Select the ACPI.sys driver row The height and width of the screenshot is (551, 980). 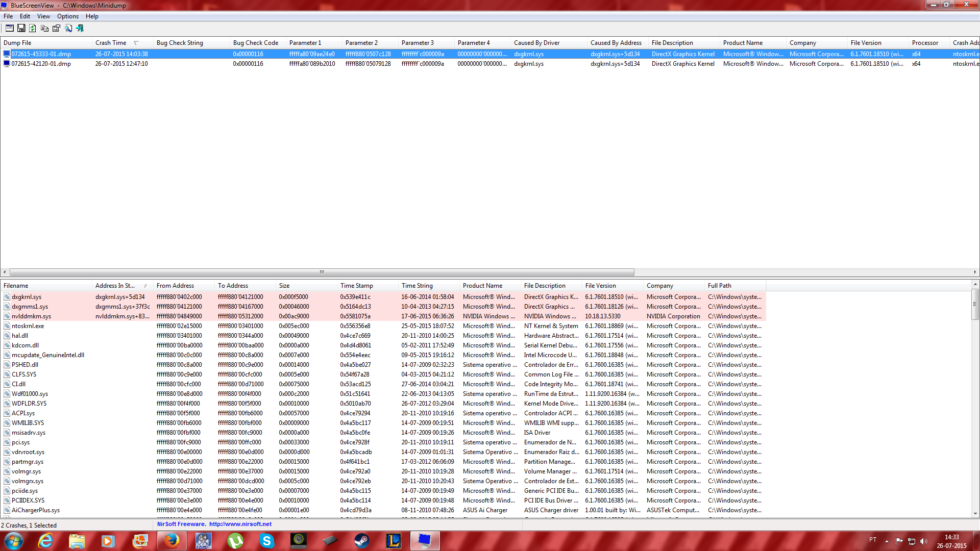(x=383, y=413)
